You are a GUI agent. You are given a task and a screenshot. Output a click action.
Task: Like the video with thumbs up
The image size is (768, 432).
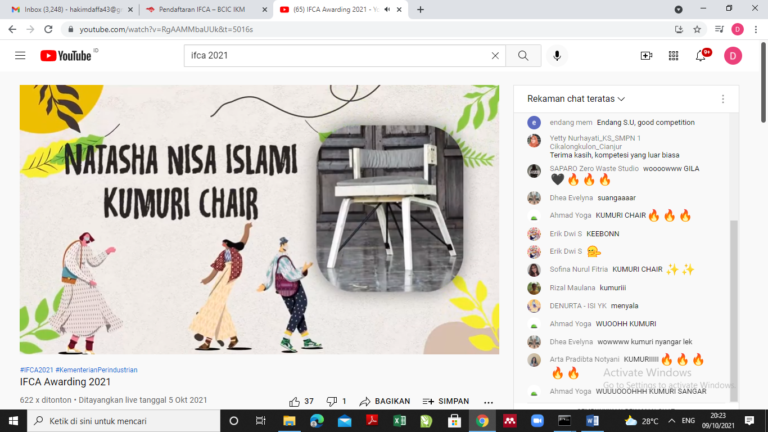(295, 401)
